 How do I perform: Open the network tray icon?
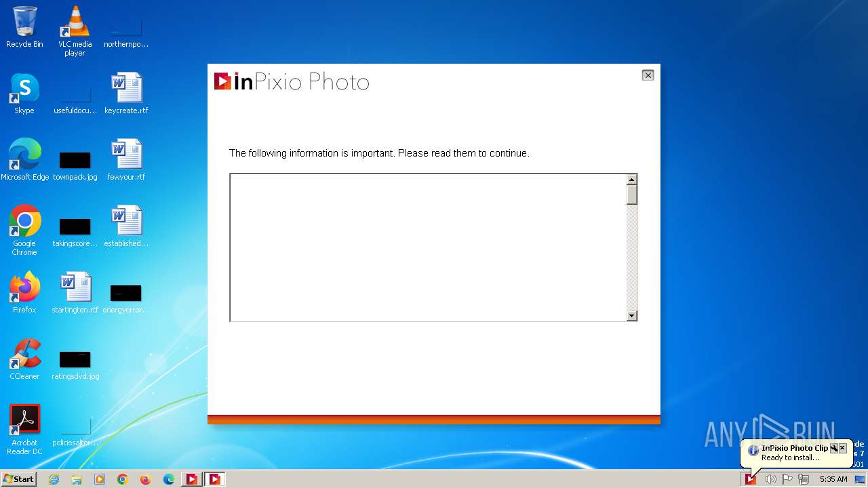(804, 479)
